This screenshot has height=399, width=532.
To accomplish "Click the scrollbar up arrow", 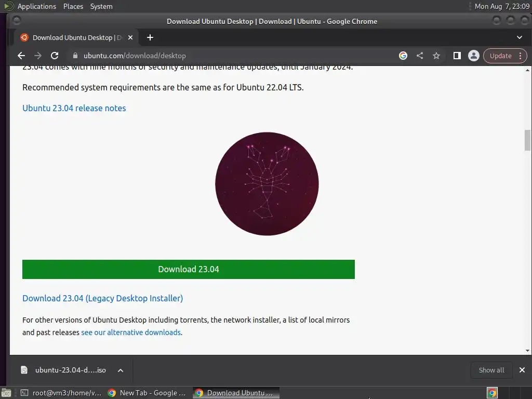I will tap(527, 70).
